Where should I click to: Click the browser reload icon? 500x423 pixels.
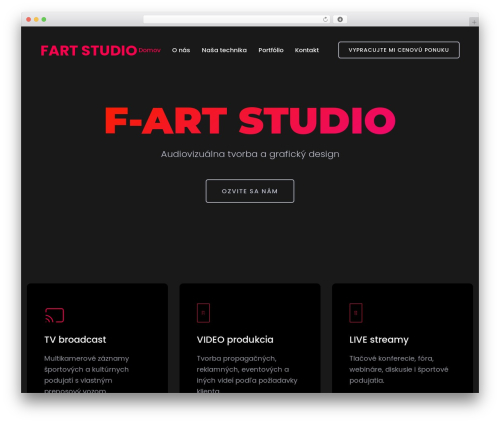tap(325, 19)
